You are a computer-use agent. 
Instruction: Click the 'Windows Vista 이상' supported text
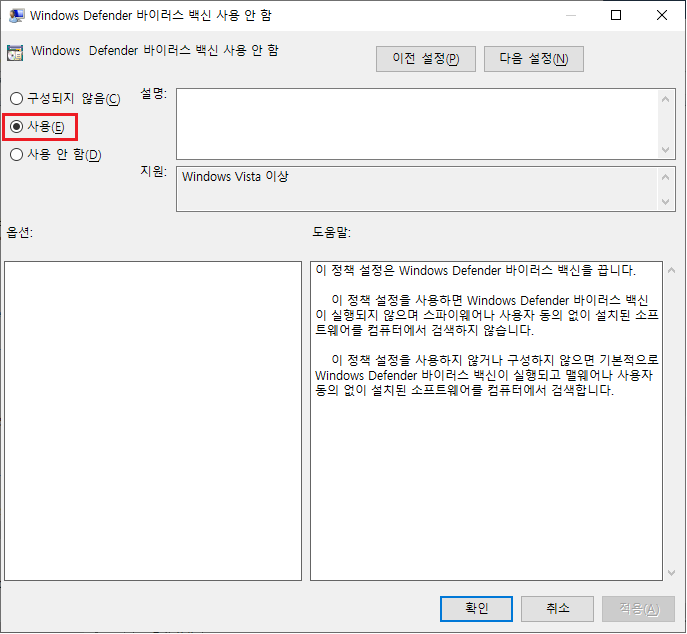pyautogui.click(x=235, y=177)
